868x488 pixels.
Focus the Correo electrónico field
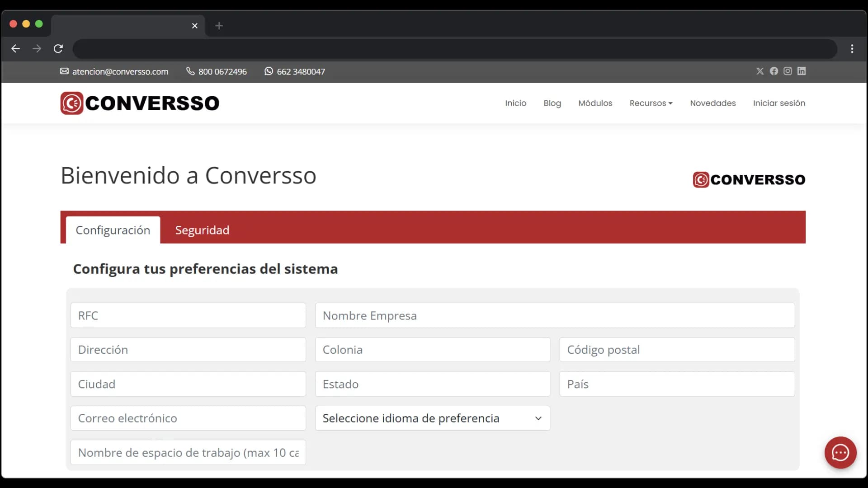(188, 418)
